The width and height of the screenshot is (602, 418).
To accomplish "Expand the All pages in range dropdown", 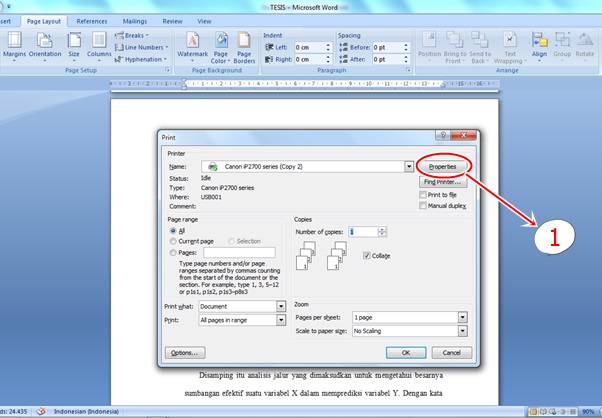I will [x=281, y=320].
